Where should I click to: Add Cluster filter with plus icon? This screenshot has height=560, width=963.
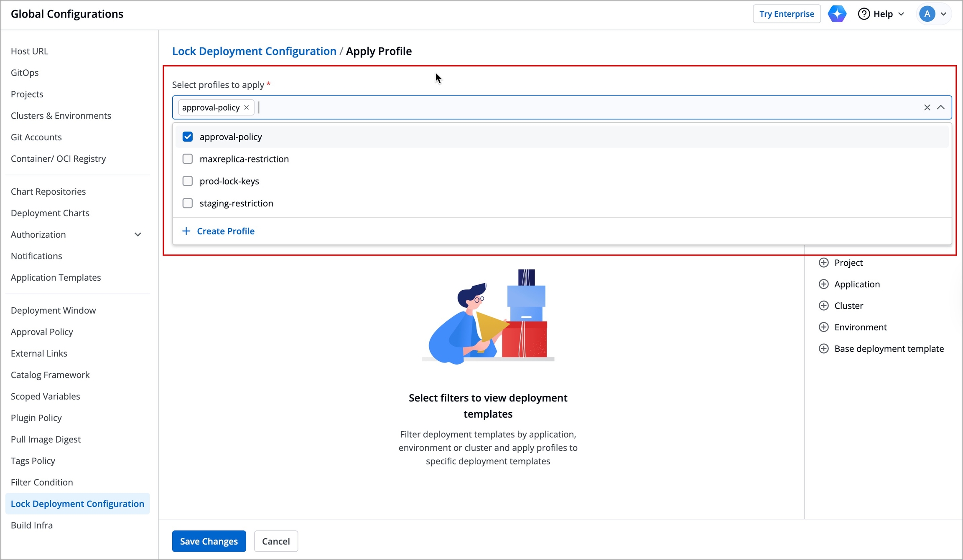(x=823, y=306)
